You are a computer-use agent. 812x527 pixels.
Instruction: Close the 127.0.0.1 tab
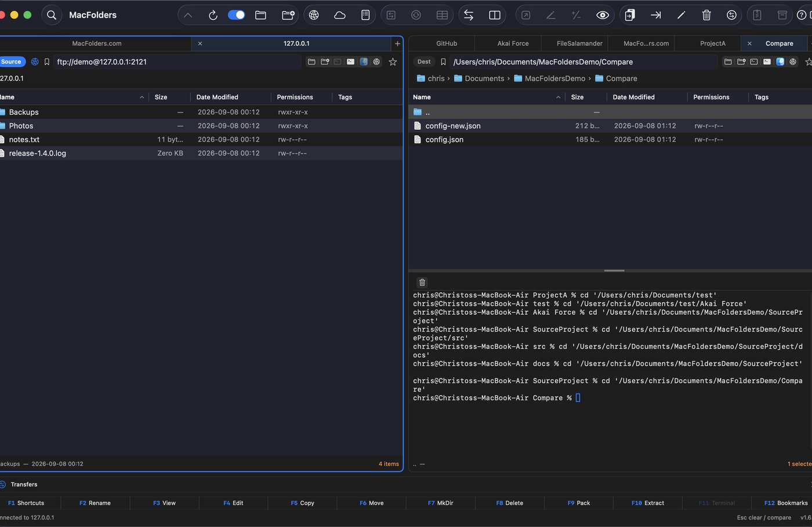(200, 43)
